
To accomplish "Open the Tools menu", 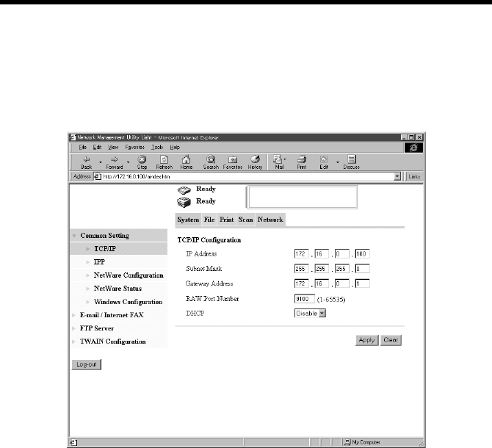I will click(157, 148).
